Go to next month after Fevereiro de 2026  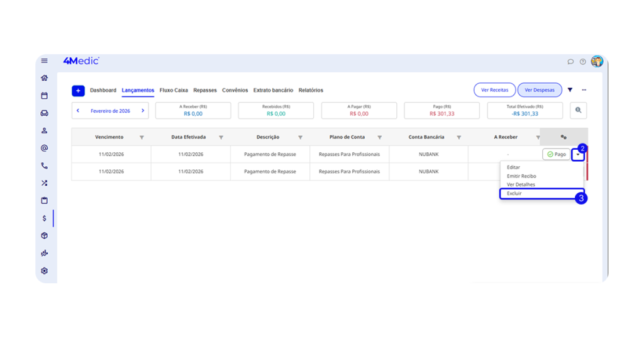143,111
